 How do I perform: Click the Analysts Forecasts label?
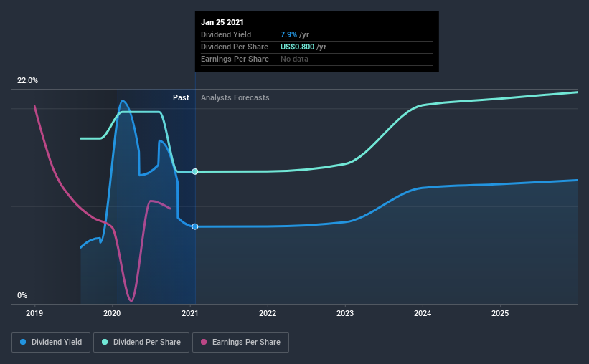tap(235, 97)
